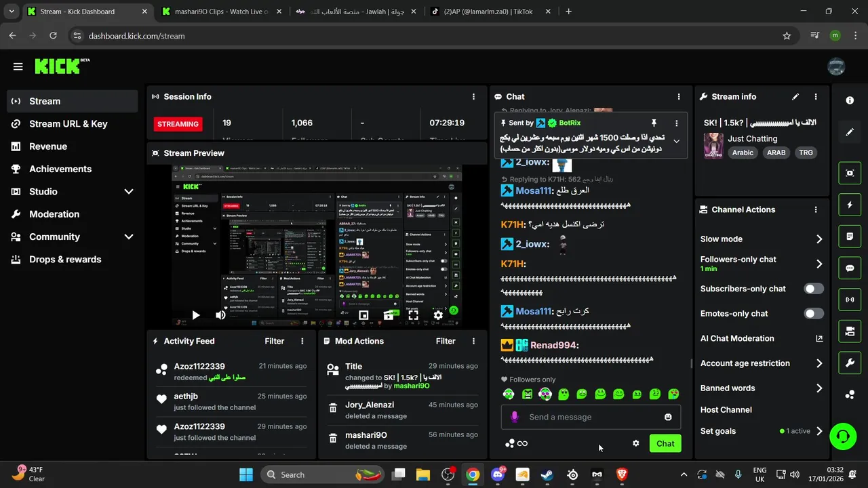Toggle the lightning activity feed icon in right sidebar
This screenshot has height=488, width=868.
tap(850, 205)
